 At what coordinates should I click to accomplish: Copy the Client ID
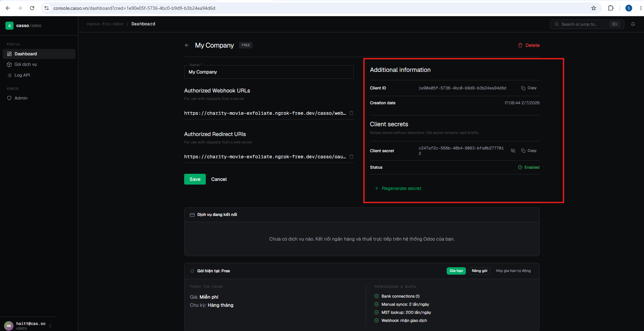point(529,88)
